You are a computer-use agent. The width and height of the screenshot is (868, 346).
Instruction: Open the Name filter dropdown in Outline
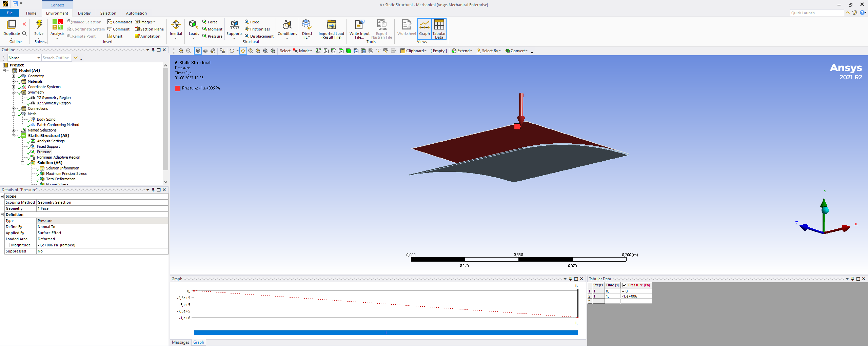[x=38, y=58]
